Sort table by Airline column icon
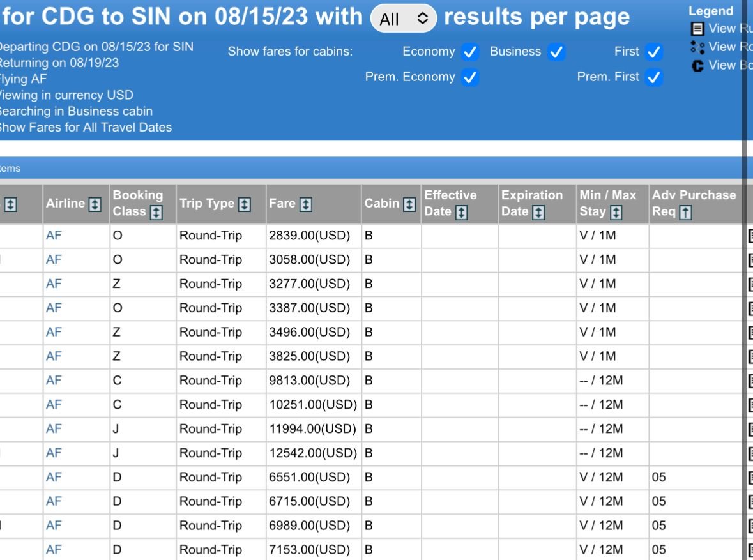Viewport: 753px width, 560px height. point(95,204)
